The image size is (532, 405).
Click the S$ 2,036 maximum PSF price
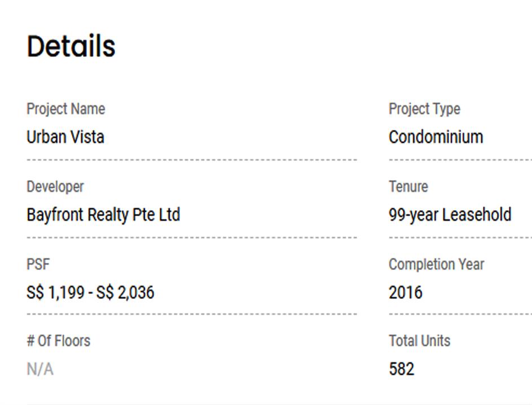click(x=125, y=293)
